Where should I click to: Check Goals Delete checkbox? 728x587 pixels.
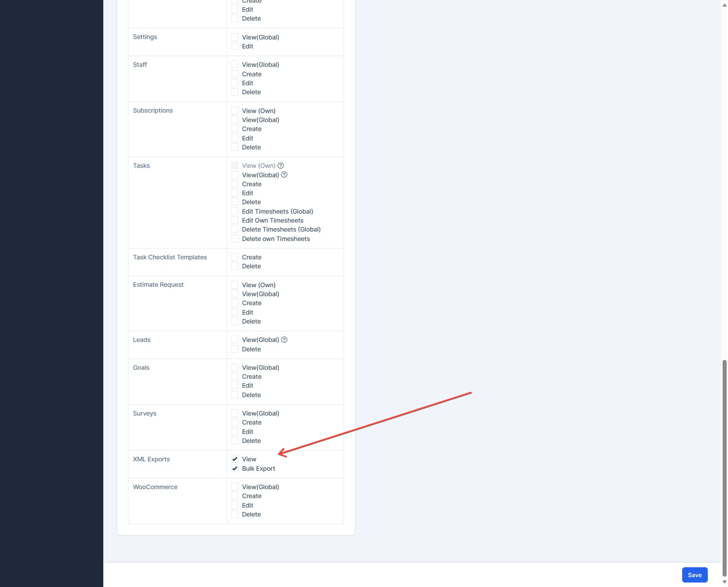point(234,395)
